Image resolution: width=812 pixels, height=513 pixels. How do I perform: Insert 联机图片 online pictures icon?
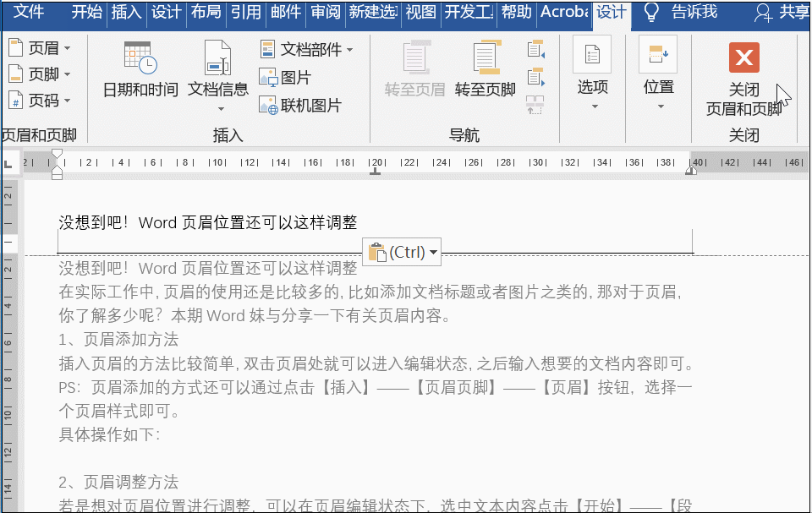268,106
